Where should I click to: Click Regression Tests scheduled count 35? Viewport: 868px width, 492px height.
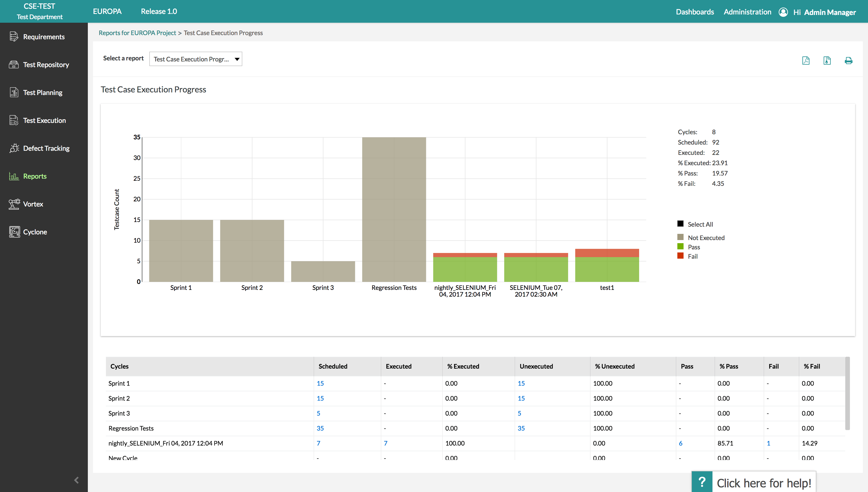(x=320, y=428)
